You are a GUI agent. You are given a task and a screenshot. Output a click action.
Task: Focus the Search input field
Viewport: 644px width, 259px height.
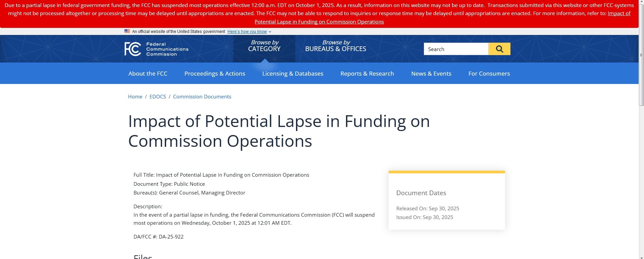pos(456,49)
